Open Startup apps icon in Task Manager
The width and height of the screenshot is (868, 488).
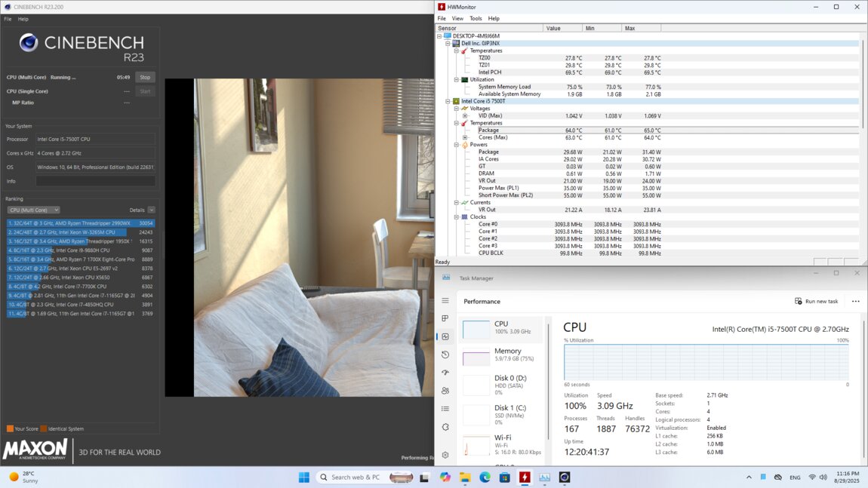pos(445,373)
